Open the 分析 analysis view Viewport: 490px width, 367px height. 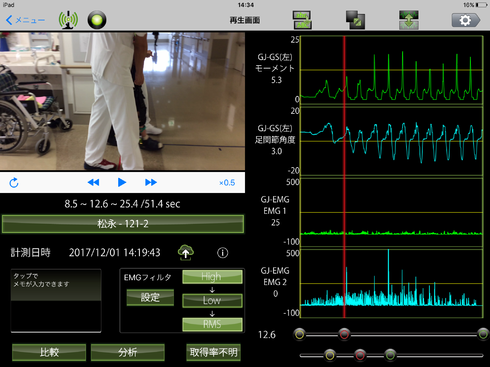(x=128, y=352)
